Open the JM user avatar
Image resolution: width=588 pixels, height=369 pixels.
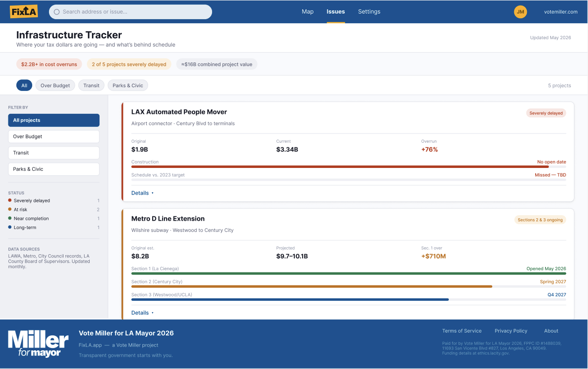[x=520, y=12]
